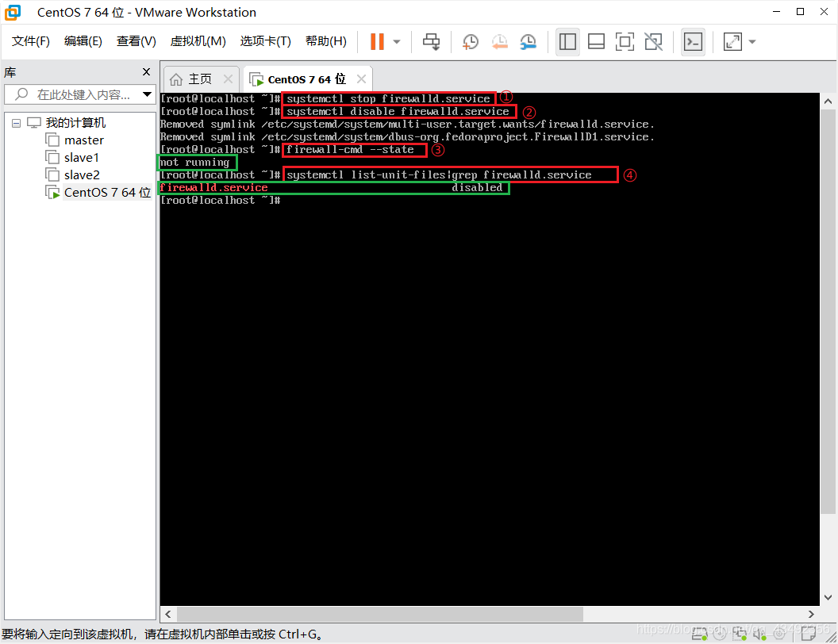The width and height of the screenshot is (838, 644).
Task: Click the vertical scrollbar thumb
Action: (x=828, y=312)
